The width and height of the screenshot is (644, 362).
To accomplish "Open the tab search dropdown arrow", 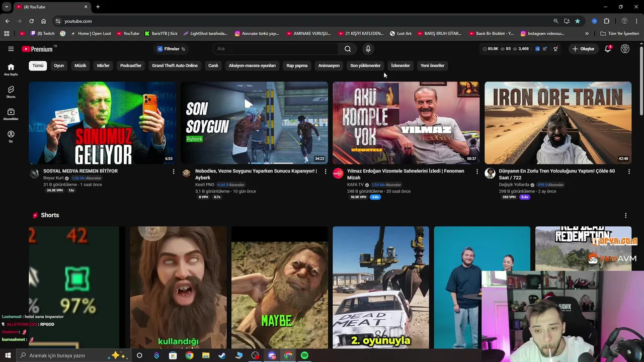I will tap(7, 7).
